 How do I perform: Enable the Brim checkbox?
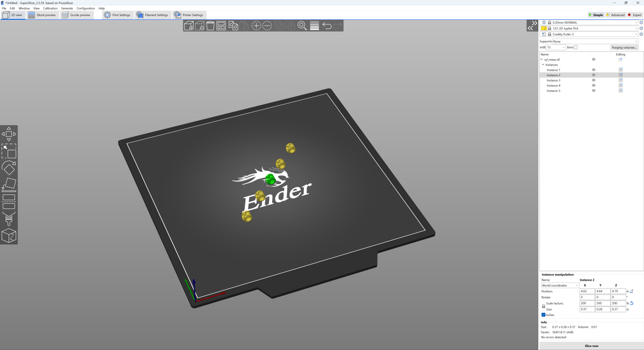pyautogui.click(x=576, y=47)
